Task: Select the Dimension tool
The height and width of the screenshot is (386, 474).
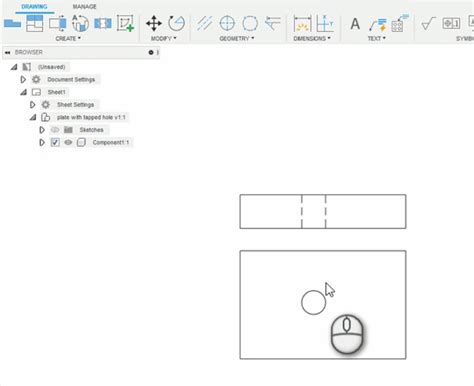Action: [x=302, y=23]
